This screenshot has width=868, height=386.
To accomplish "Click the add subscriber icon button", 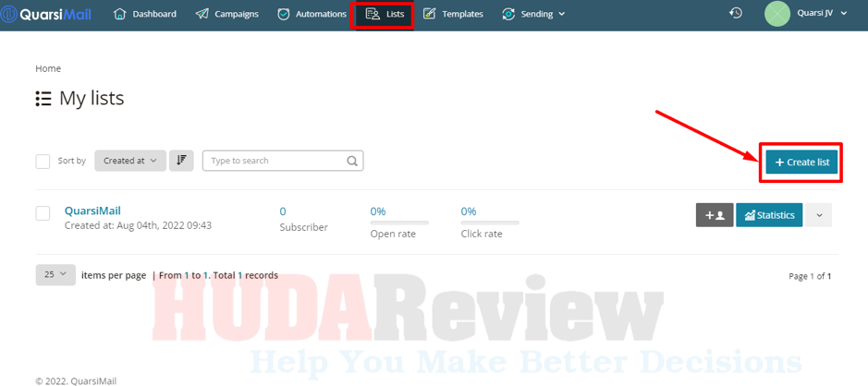I will click(x=715, y=215).
